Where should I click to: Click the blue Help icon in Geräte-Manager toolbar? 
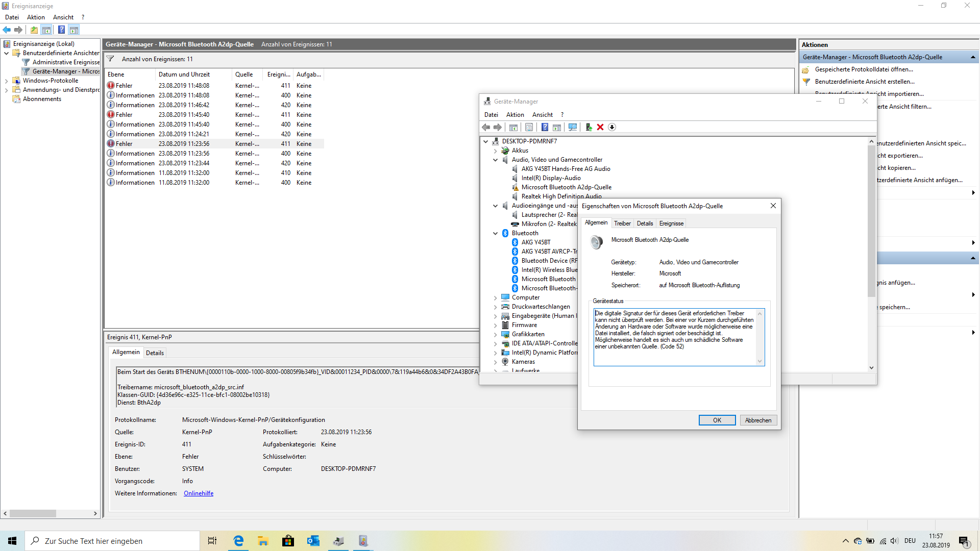click(x=545, y=127)
